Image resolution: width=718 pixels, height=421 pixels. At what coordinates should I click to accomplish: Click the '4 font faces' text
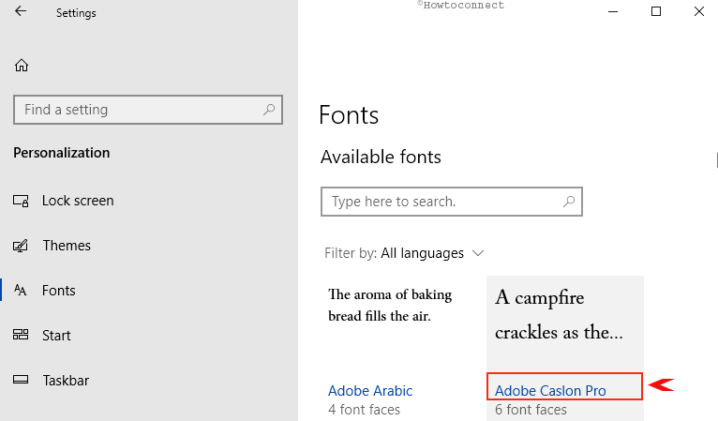[x=364, y=410]
